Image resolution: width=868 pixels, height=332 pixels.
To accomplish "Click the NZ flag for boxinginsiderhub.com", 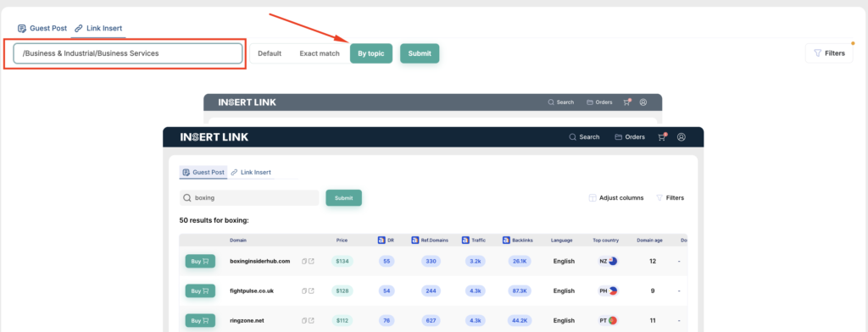I will (x=613, y=261).
